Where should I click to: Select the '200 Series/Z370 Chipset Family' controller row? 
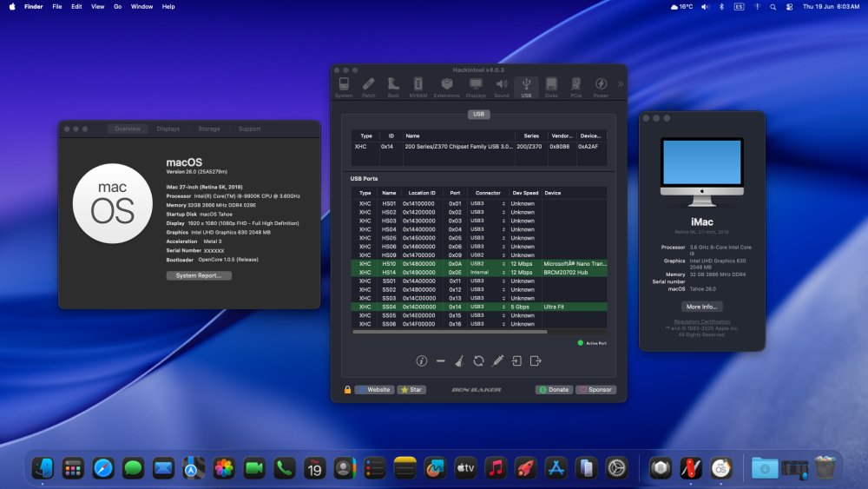click(479, 147)
